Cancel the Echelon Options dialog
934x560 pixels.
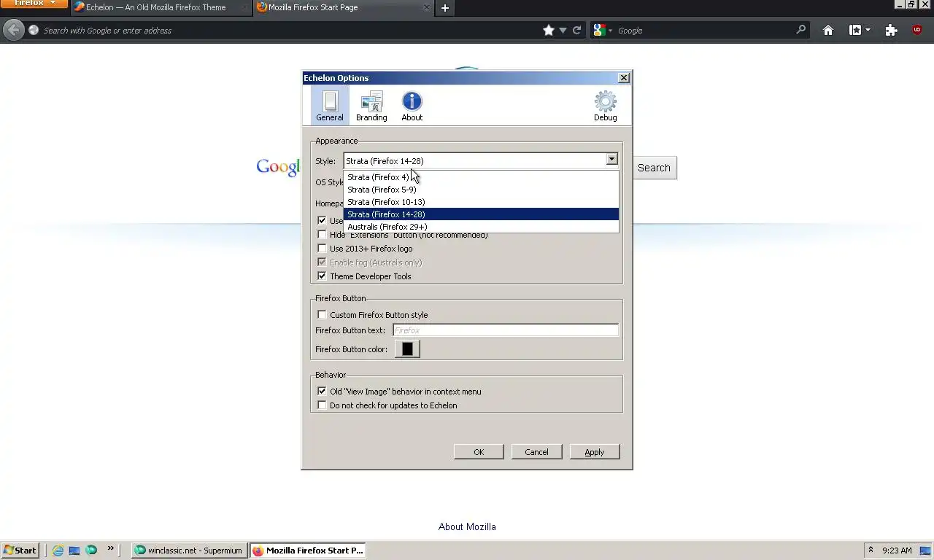click(536, 452)
